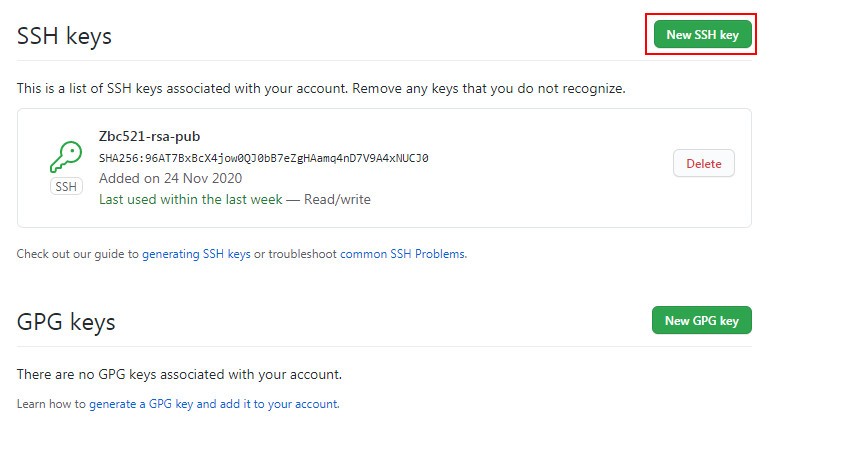Open the generating SSH keys guide link
The height and width of the screenshot is (450, 858).
[x=196, y=254]
